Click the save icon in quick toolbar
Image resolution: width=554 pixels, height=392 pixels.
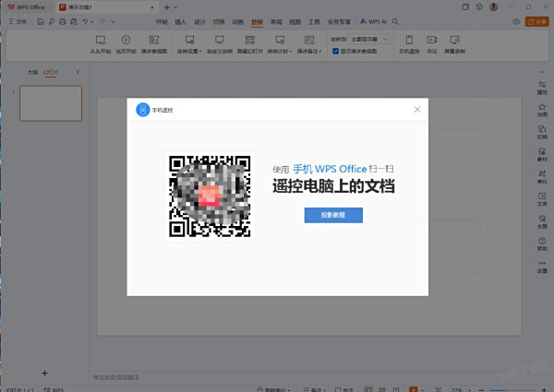pos(41,21)
